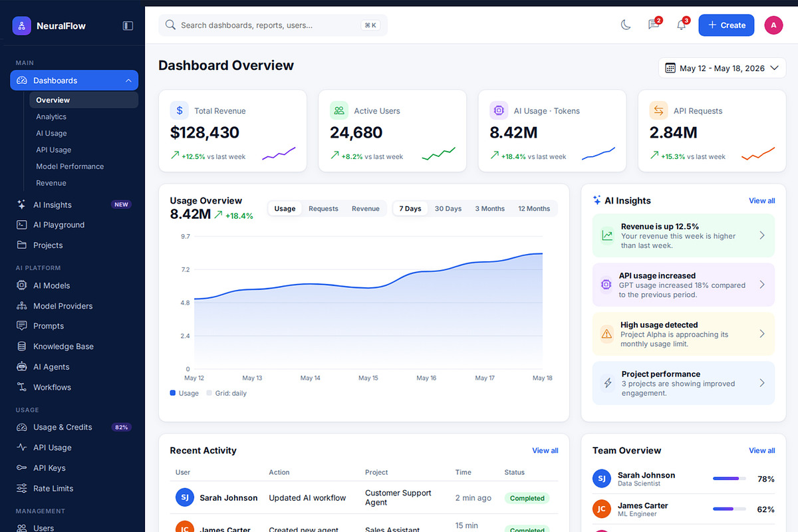Select the 7 Days range
This screenshot has width=798, height=532.
pyautogui.click(x=410, y=209)
